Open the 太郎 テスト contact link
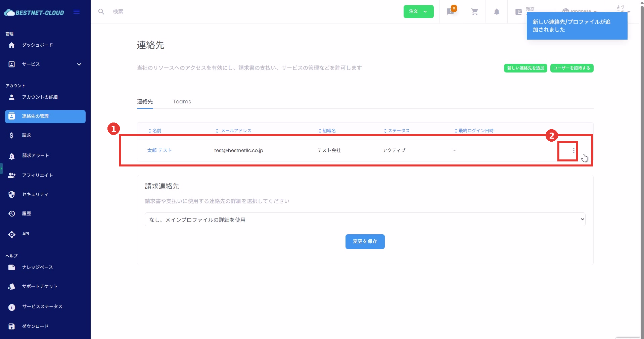This screenshot has width=644, height=339. pos(159,150)
